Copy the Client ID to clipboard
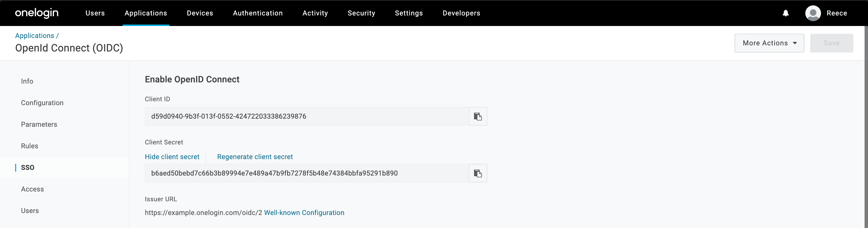Screen dimensions: 868x228 pos(478,116)
